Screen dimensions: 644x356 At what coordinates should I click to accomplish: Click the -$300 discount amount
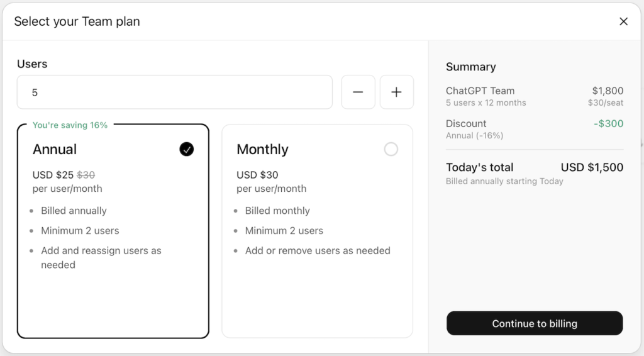coord(608,123)
